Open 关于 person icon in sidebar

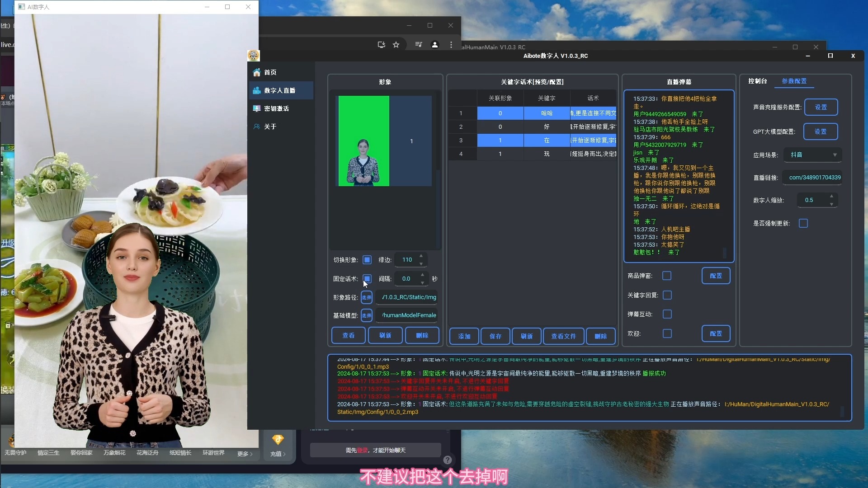coord(257,127)
